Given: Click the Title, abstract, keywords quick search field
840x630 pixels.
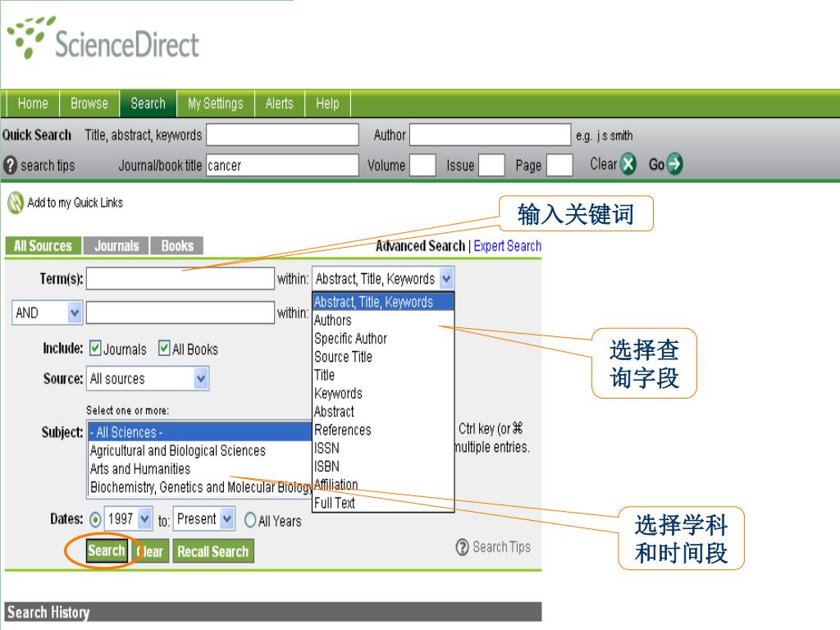Looking at the screenshot, I should 282,135.
